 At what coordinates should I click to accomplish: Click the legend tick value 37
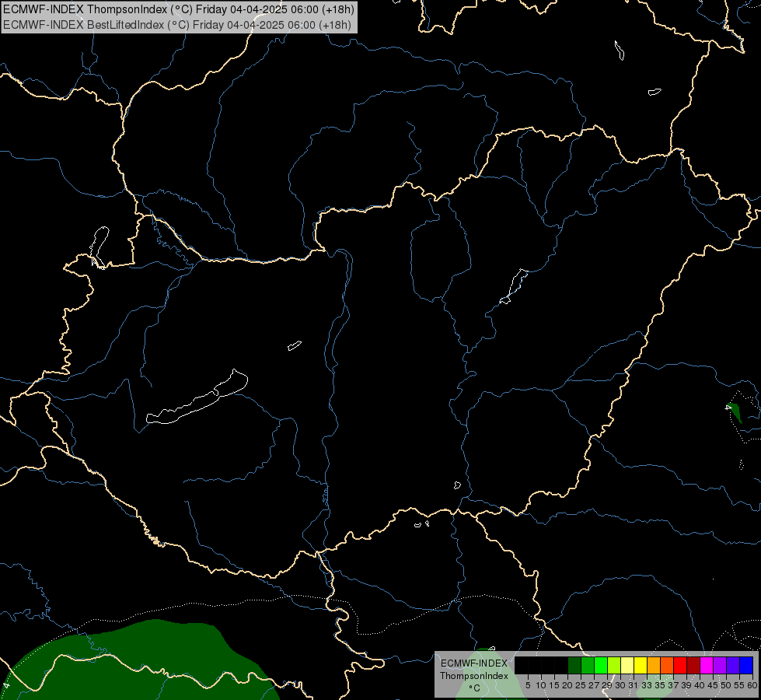(673, 685)
